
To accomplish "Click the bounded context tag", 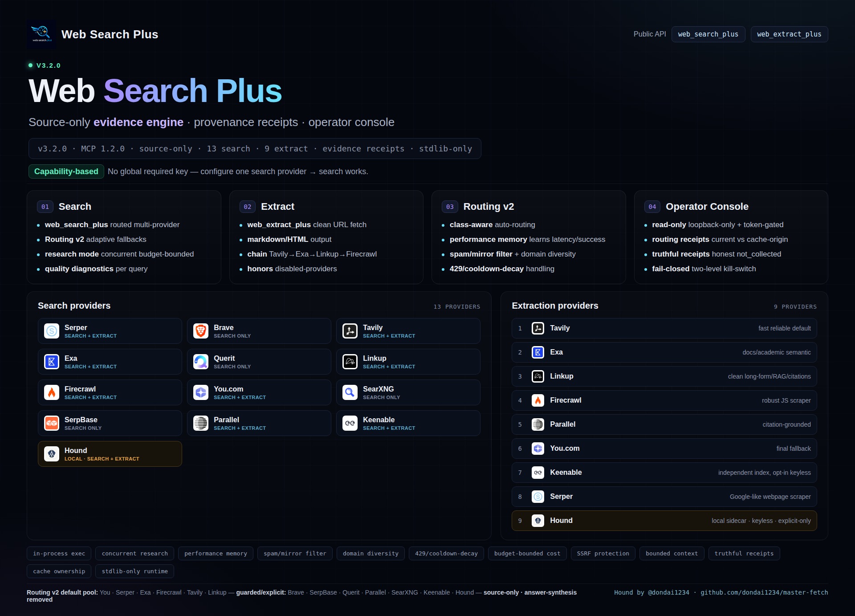I will [672, 553].
